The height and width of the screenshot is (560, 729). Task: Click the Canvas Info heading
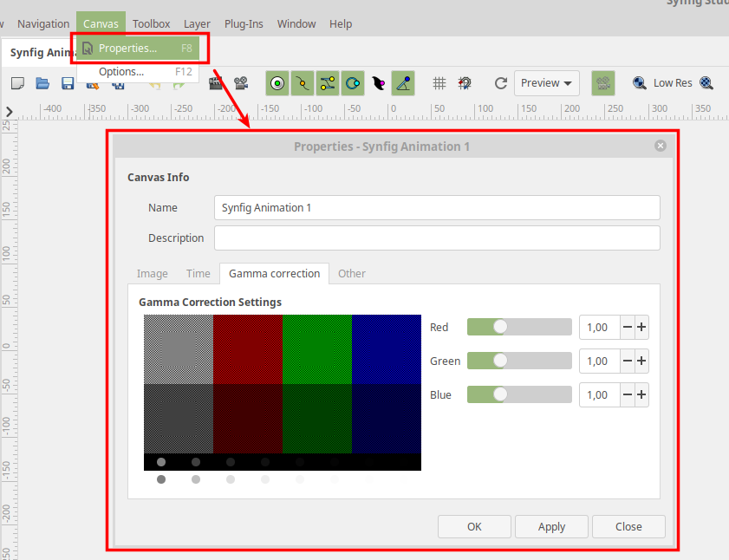tap(158, 177)
